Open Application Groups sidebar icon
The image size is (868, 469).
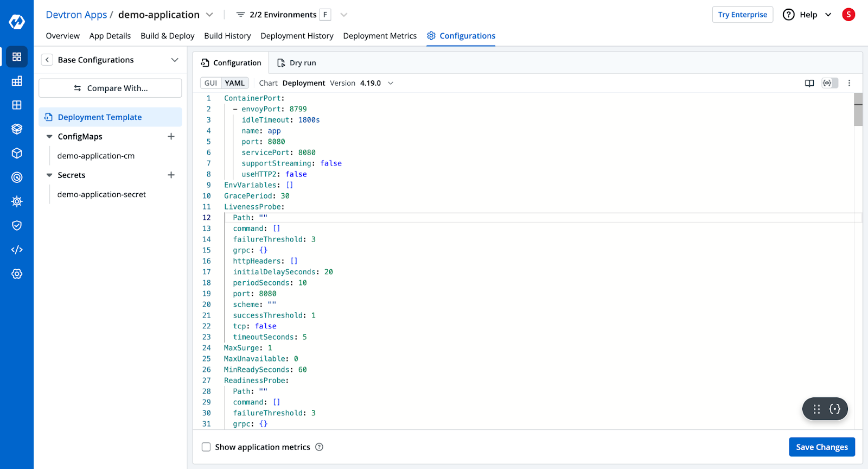(17, 105)
